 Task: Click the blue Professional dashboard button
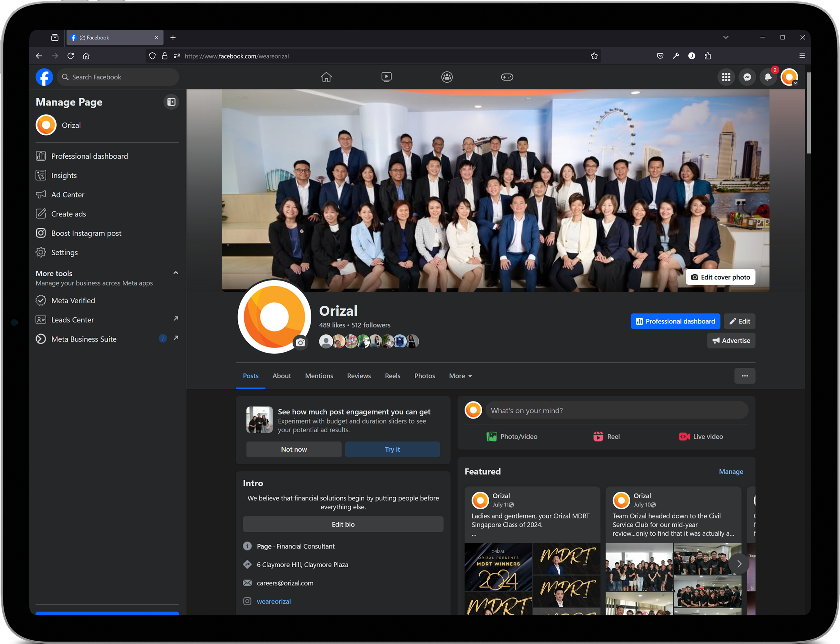pyautogui.click(x=675, y=321)
